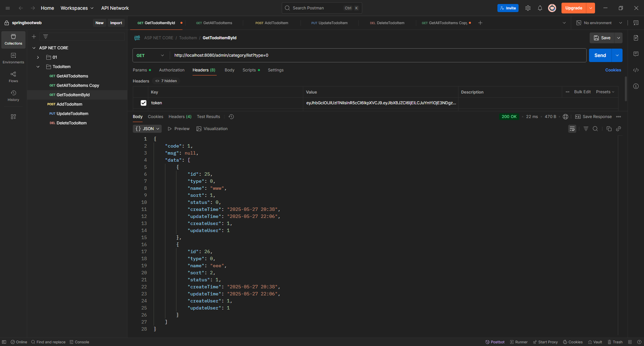Screen dimensions: 644x346
Task: Open the History sidebar panel
Action: 13,96
